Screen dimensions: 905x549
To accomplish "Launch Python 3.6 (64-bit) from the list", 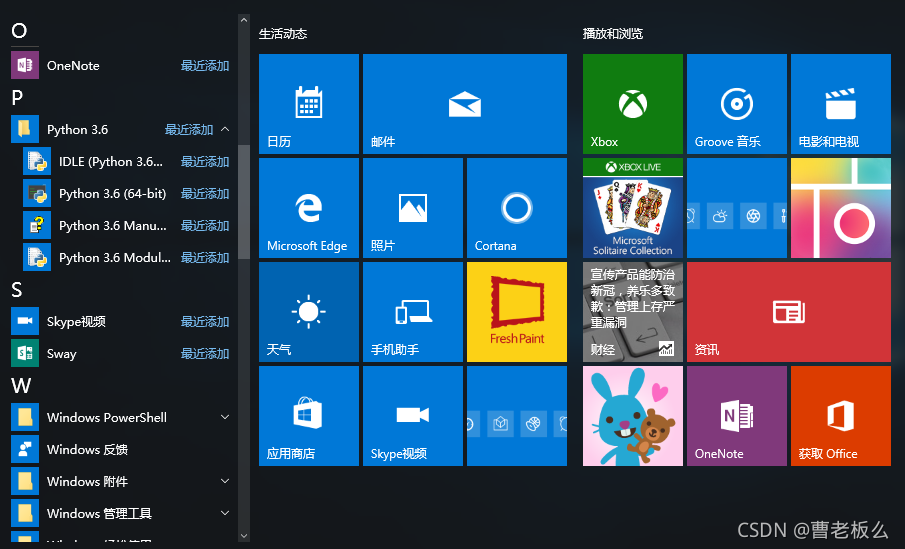I will 127,193.
